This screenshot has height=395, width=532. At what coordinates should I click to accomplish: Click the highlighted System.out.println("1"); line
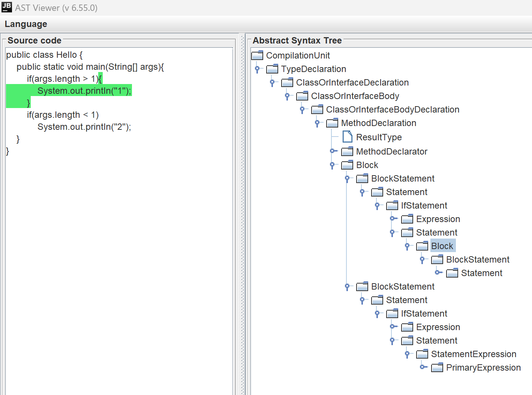[x=84, y=91]
